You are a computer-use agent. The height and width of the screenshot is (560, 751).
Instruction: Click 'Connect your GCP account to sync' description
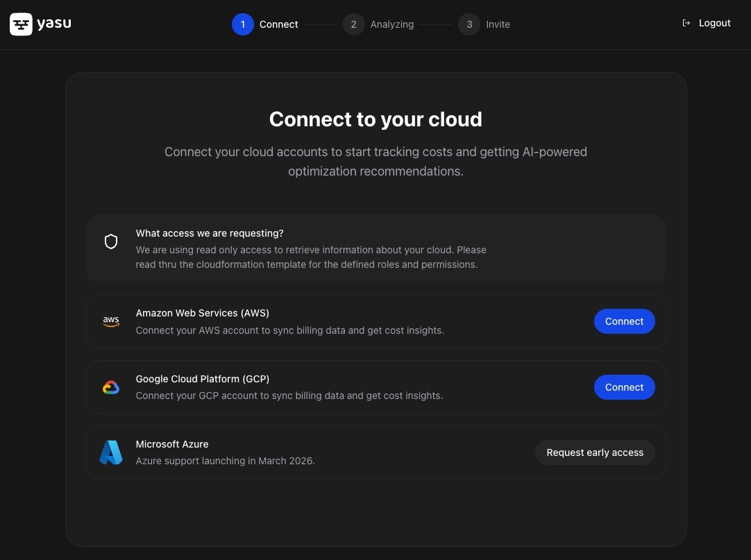[289, 396]
